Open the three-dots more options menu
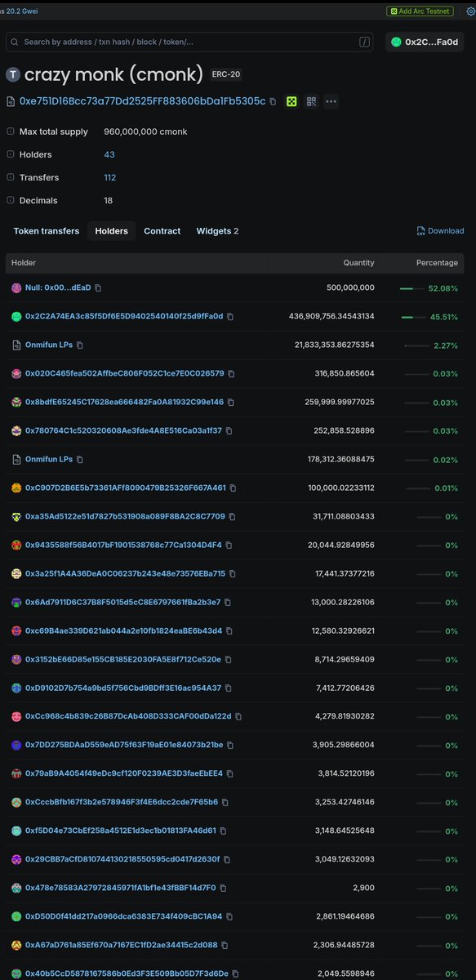Image resolution: width=476 pixels, height=980 pixels. [x=331, y=101]
